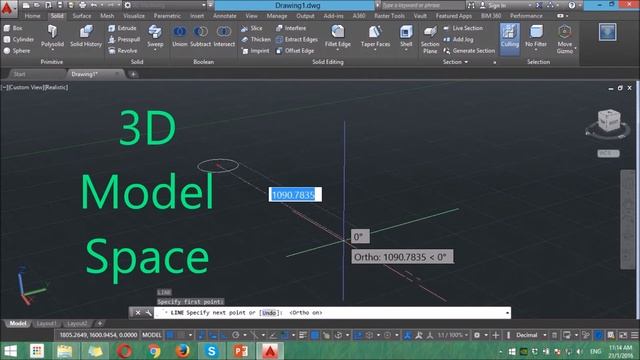Screen dimensions: 640x360
Task: Click Live Section tool
Action: tap(463, 28)
